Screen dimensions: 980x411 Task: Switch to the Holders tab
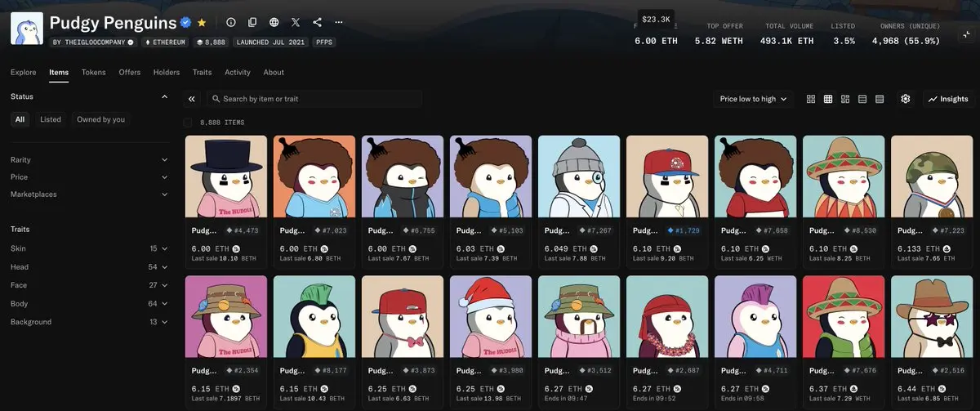tap(167, 73)
